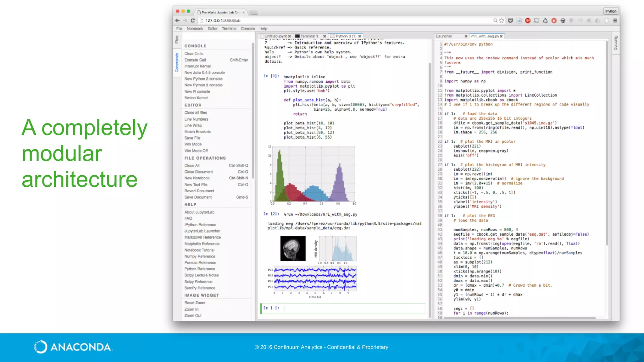The width and height of the screenshot is (644, 362).
Task: Click New Python 3 console command
Action: [203, 85]
